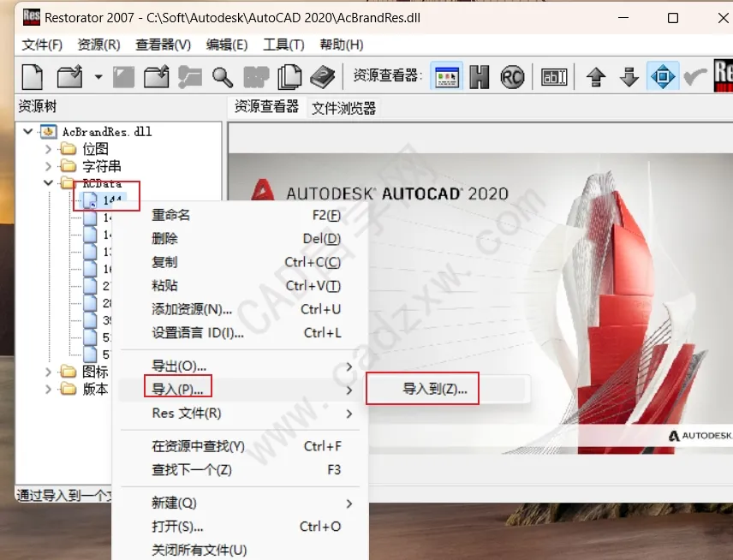Open the 编辑(E) menu
This screenshot has height=560, width=733.
[227, 45]
